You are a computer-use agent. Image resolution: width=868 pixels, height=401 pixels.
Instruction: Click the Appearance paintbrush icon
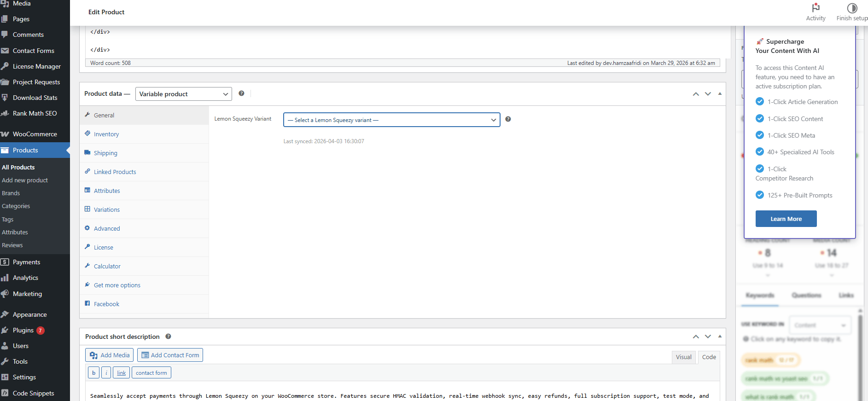pos(5,314)
